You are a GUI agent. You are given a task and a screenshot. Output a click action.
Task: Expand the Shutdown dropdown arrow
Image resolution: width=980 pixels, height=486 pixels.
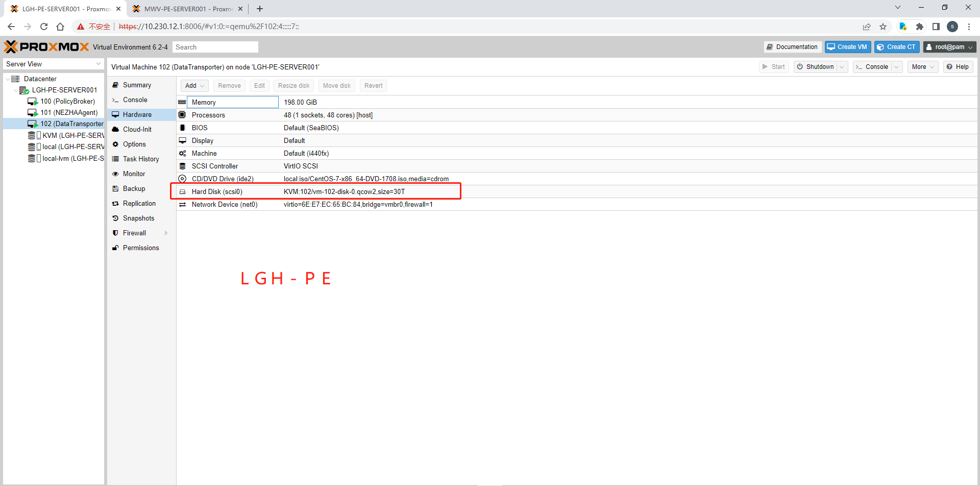click(842, 67)
